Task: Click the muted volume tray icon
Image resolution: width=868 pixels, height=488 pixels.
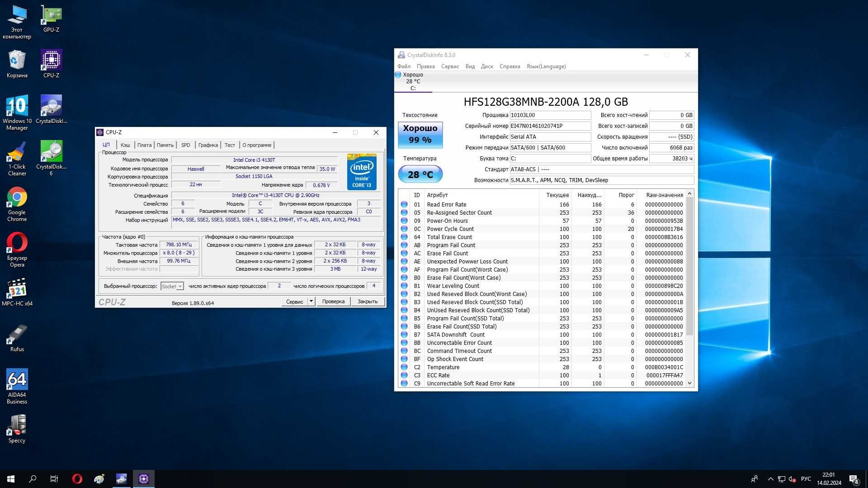Action: coord(792,479)
